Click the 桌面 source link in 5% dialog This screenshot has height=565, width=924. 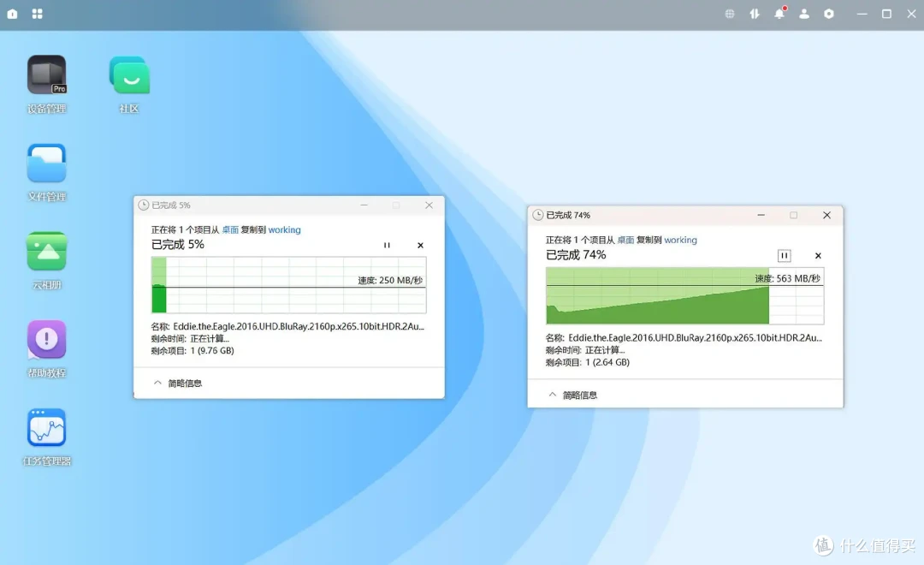230,230
